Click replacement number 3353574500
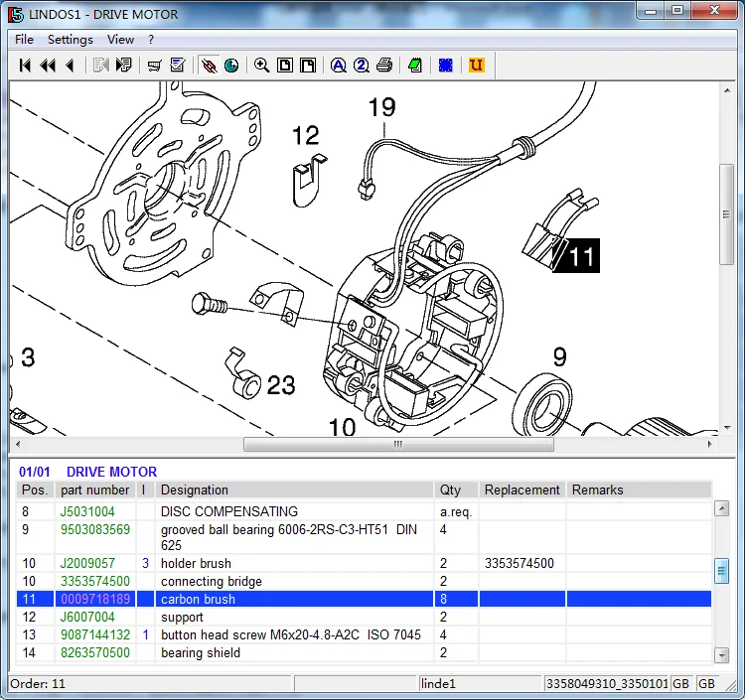Screen dimensions: 745x700 tap(519, 564)
